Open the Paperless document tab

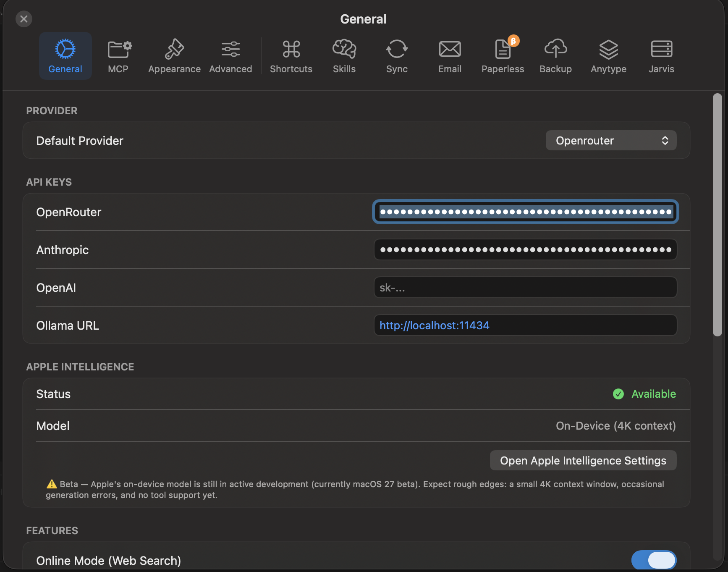coord(503,56)
